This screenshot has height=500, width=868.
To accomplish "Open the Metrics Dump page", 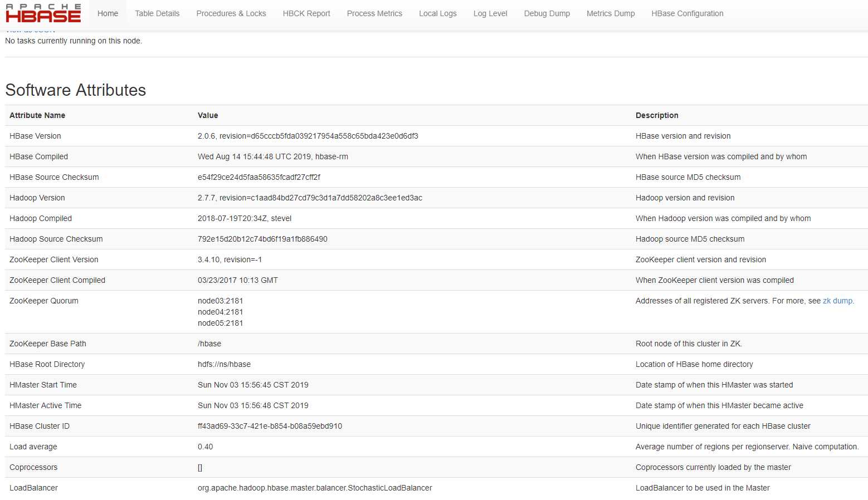I will coord(611,13).
